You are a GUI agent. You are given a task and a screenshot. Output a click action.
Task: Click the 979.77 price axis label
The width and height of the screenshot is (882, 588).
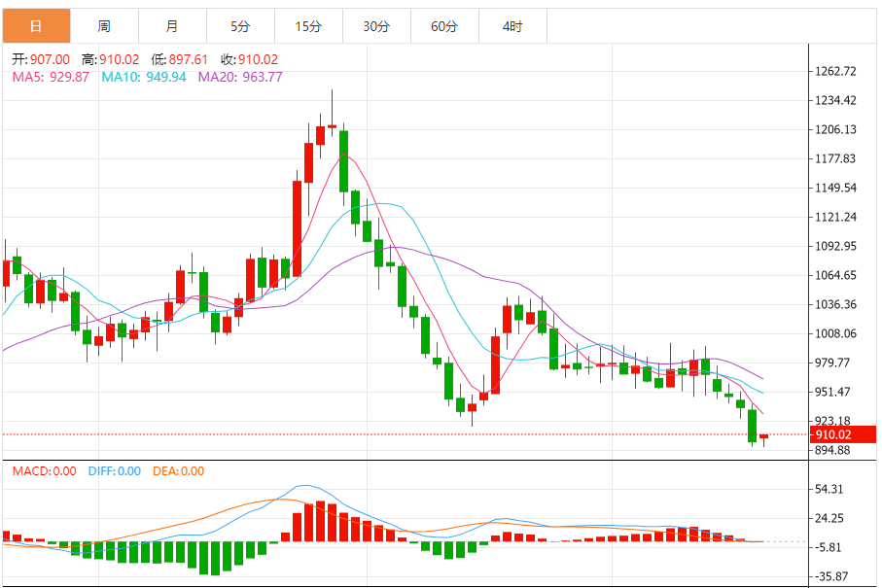(x=832, y=363)
